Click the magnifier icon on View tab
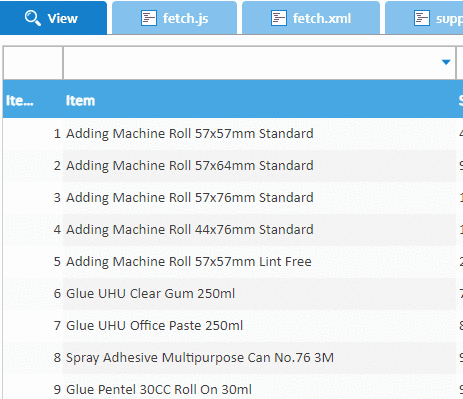This screenshot has height=399, width=463. [33, 18]
